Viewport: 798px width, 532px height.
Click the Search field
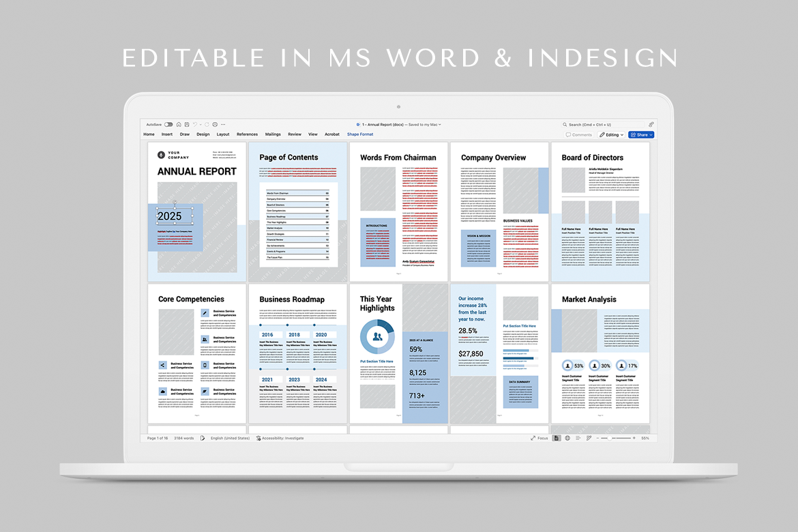604,125
